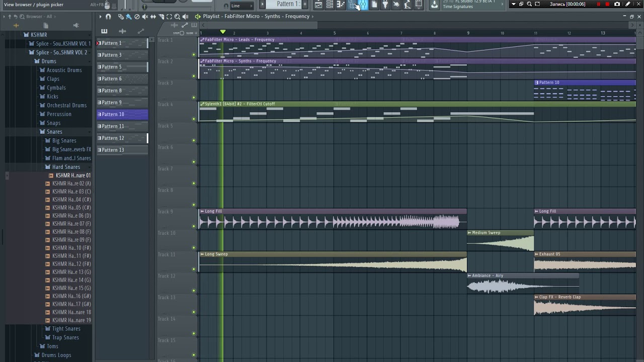
Task: Toggle the STEP editing switch
Action: click(x=182, y=33)
